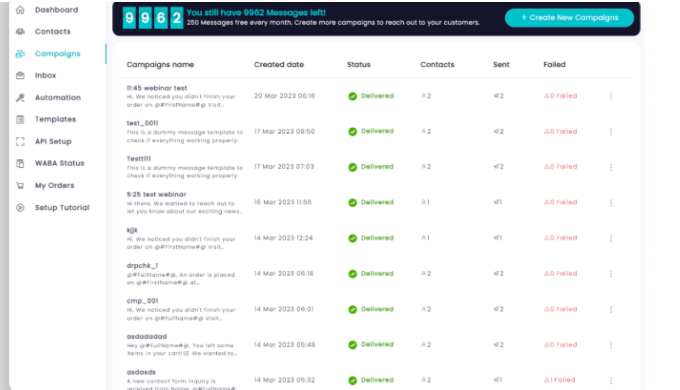680x390 pixels.
Task: Select Campaigns in the sidebar
Action: click(x=58, y=54)
